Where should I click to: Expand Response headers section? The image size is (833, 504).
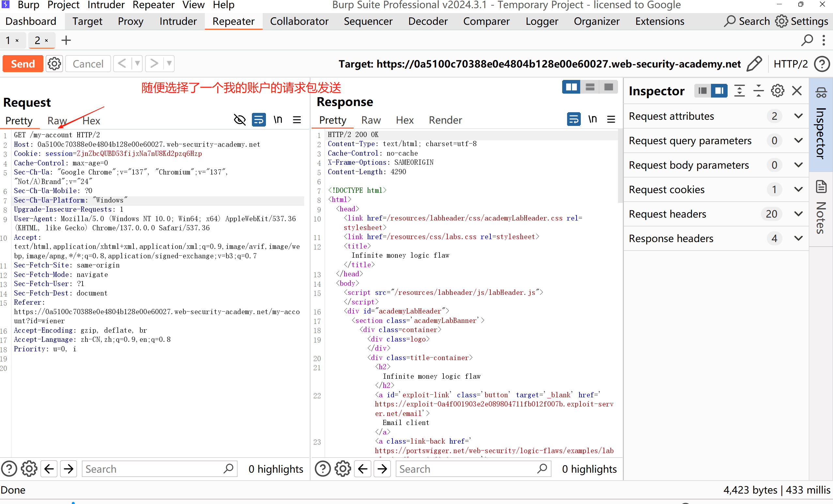pyautogui.click(x=798, y=238)
